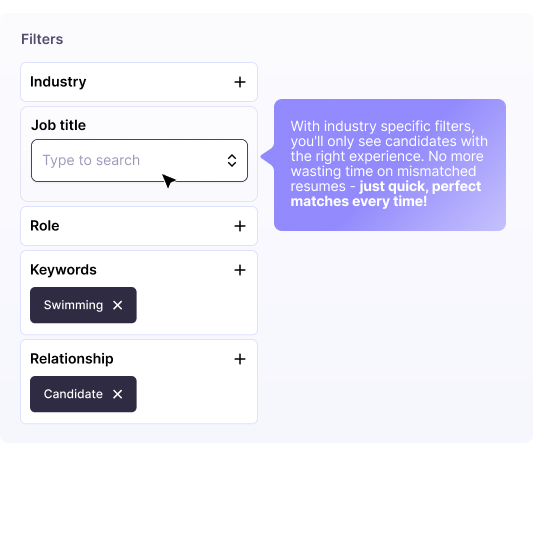Select the Candidate relationship chip
The width and height of the screenshot is (533, 534).
(83, 394)
